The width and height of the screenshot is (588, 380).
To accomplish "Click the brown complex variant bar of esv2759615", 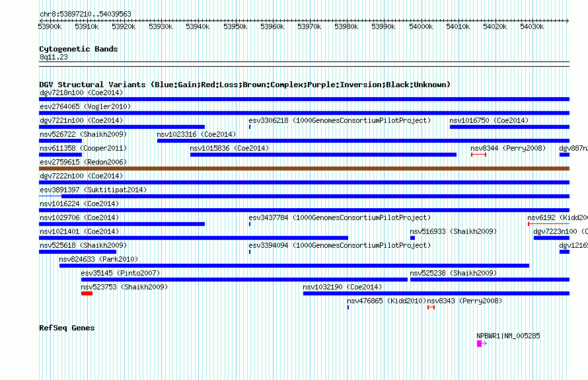I will pyautogui.click(x=304, y=169).
